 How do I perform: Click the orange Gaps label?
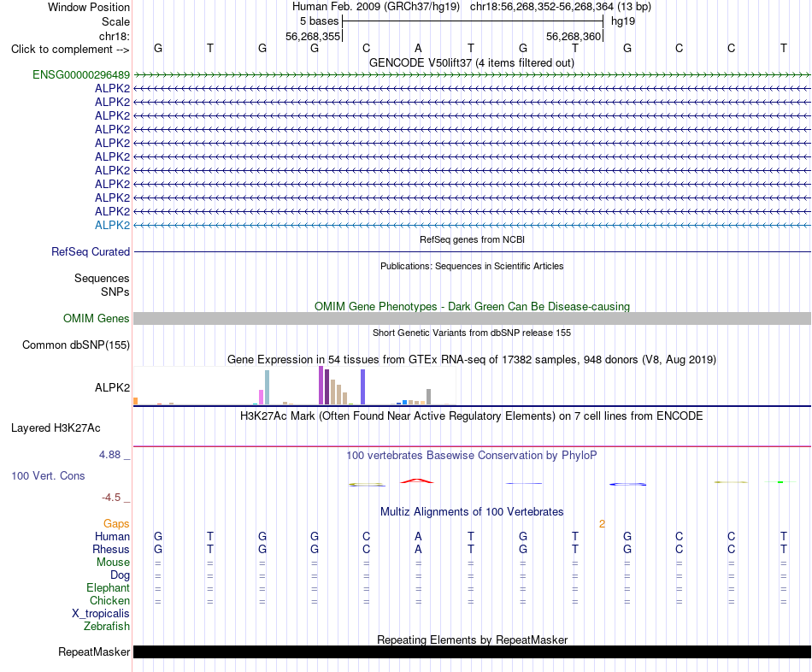(x=116, y=524)
